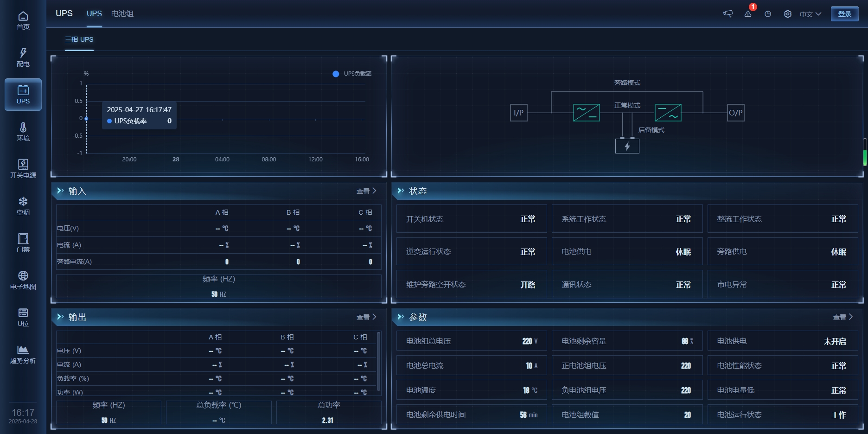
Task: Open the 配电 power distribution section
Action: coord(23,57)
